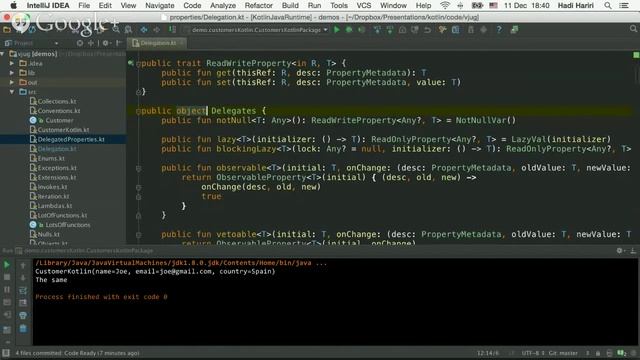This screenshot has height=360, width=640.
Task: Open the green memory indicator in status bar
Action: pos(622,353)
